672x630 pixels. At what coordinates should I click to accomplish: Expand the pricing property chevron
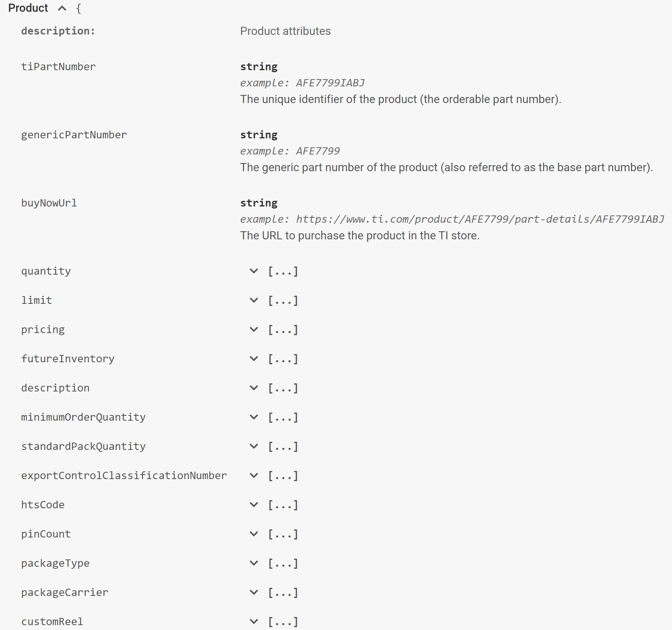(x=254, y=329)
